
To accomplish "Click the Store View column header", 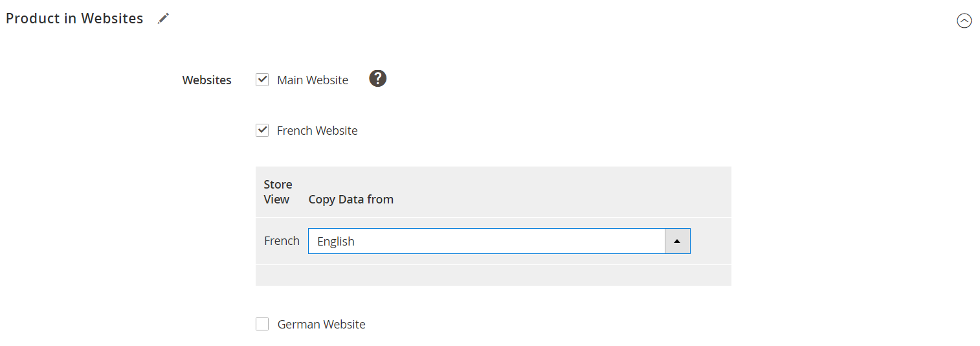I will click(278, 192).
